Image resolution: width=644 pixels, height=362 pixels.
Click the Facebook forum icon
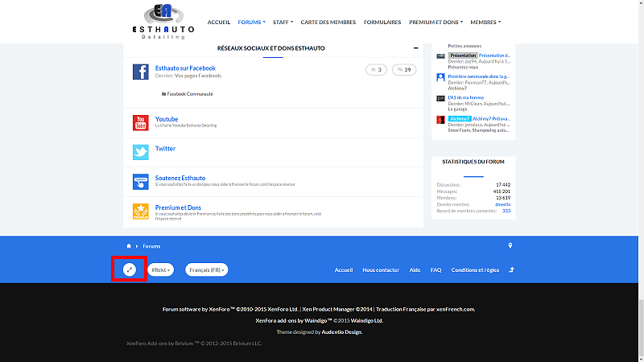tap(140, 72)
